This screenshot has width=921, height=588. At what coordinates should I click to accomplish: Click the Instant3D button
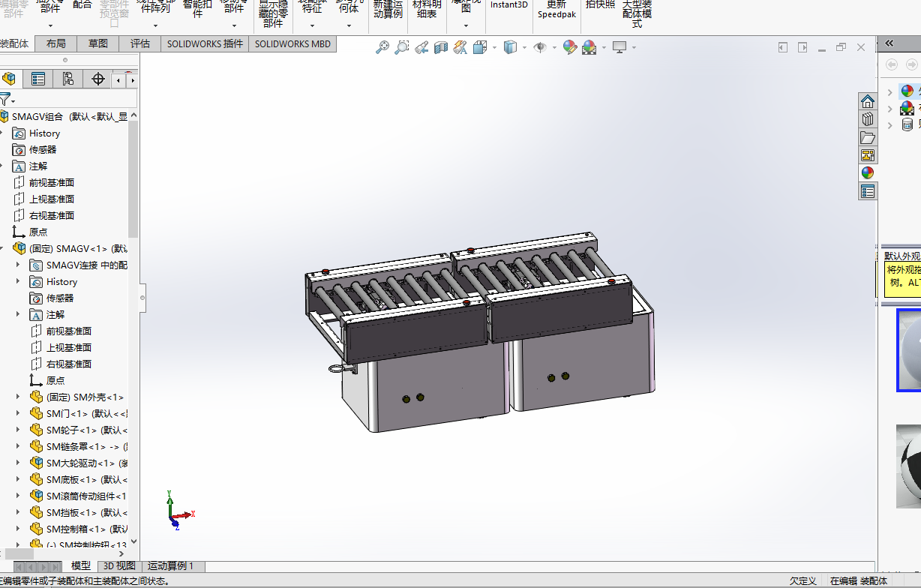509,5
